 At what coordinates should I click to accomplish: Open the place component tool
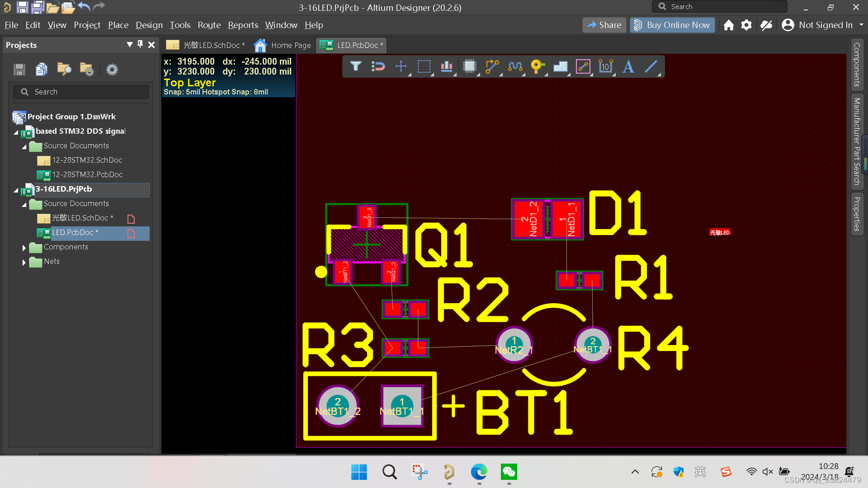pos(470,66)
